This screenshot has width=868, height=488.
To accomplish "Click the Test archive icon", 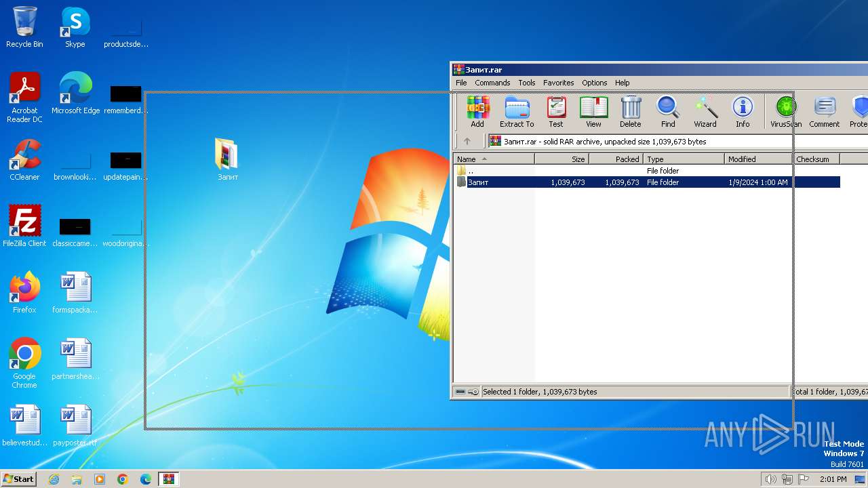I will coord(556,112).
